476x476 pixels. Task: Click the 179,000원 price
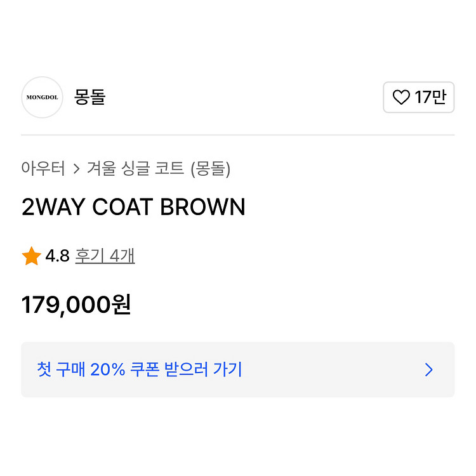click(76, 305)
